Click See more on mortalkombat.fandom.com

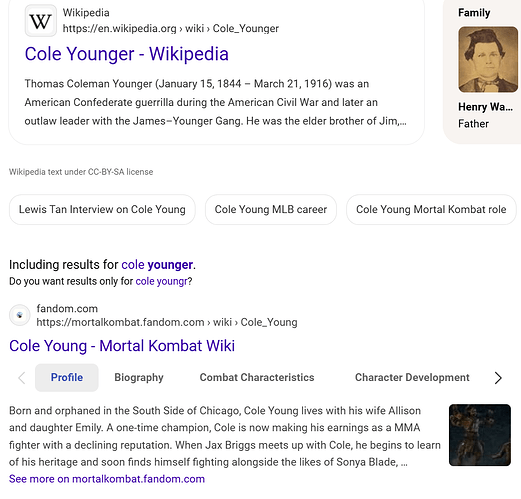107,479
